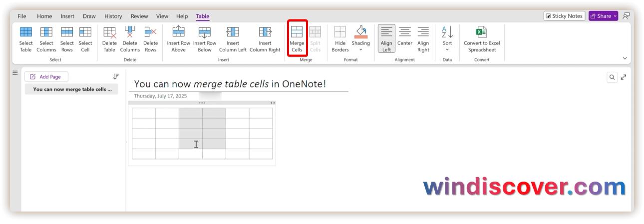This screenshot has width=644, height=224.
Task: Switch to the Home tab
Action: [44, 16]
